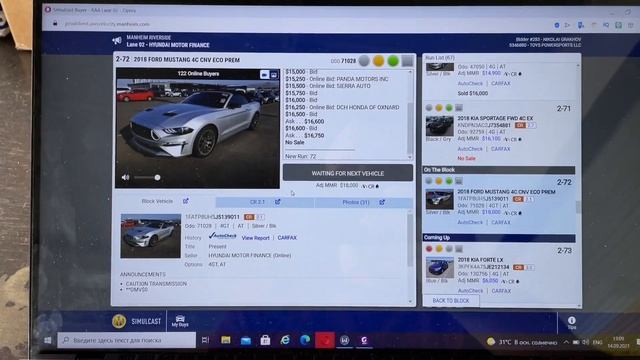
Task: Click the Kia Forte thumbnail in run list
Action: pos(440,267)
